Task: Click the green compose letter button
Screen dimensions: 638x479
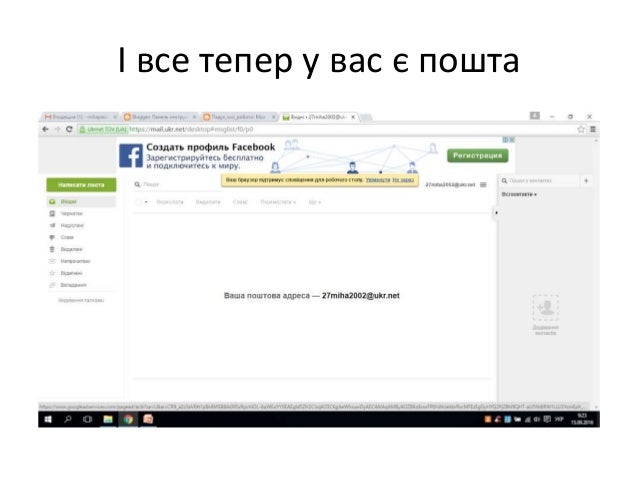Action: (81, 185)
